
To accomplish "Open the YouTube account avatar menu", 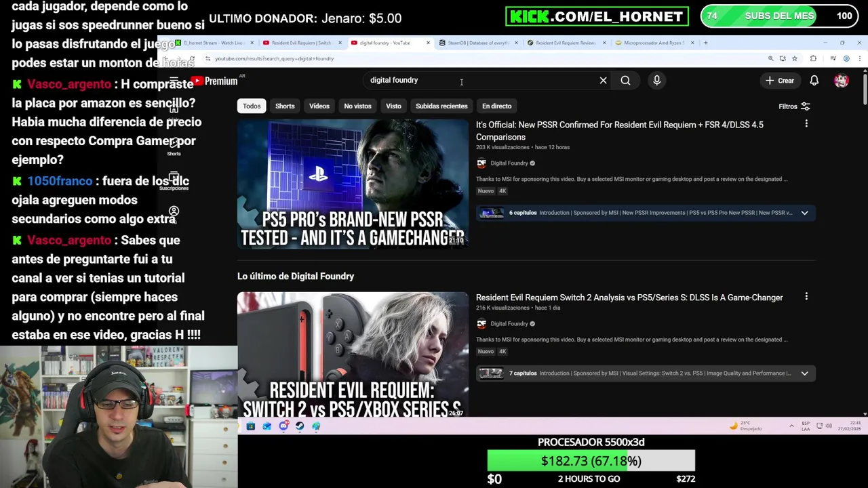I will (842, 81).
